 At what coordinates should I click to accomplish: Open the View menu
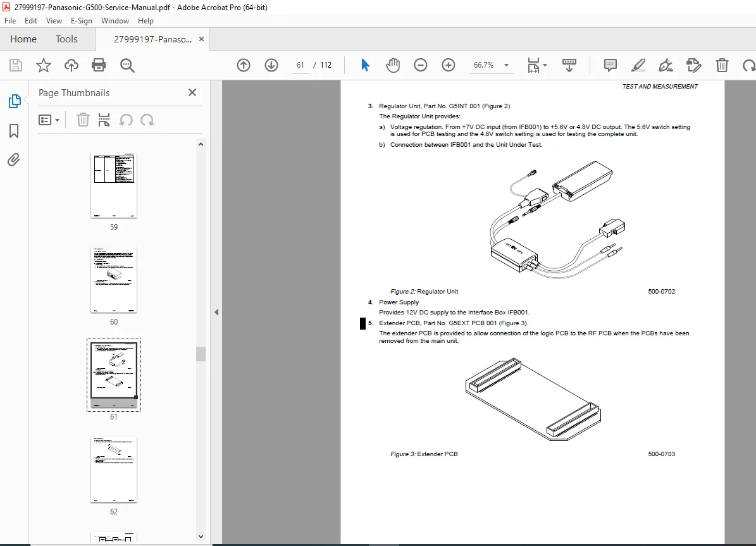click(54, 21)
